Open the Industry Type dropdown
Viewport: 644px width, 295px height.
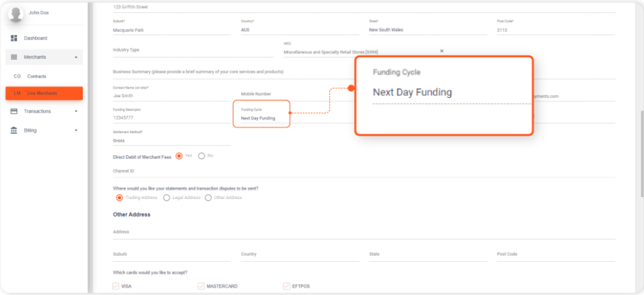pyautogui.click(x=193, y=50)
